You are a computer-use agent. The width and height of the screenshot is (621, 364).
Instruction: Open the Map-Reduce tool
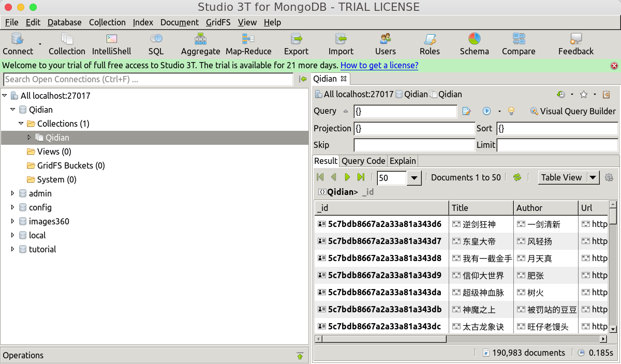[248, 44]
